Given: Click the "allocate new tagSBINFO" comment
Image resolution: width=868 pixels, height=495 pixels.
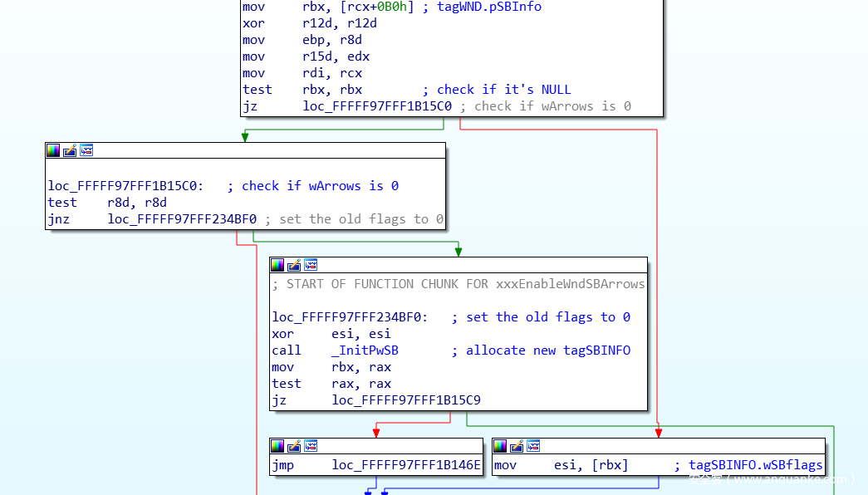Looking at the screenshot, I should pos(547,350).
